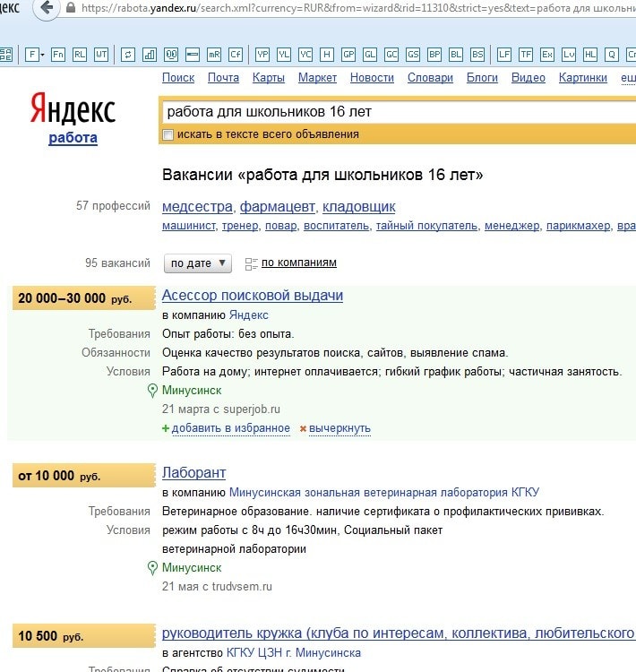Open the Словари navigation link
Viewport: 636px width, 672px height.
pos(430,78)
